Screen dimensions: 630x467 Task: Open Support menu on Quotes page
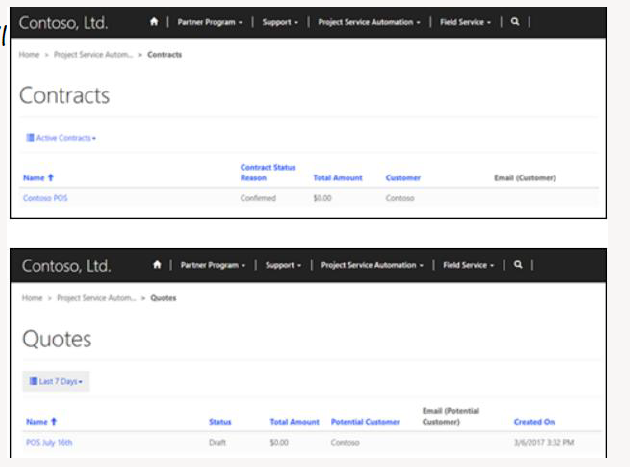pyautogui.click(x=283, y=265)
